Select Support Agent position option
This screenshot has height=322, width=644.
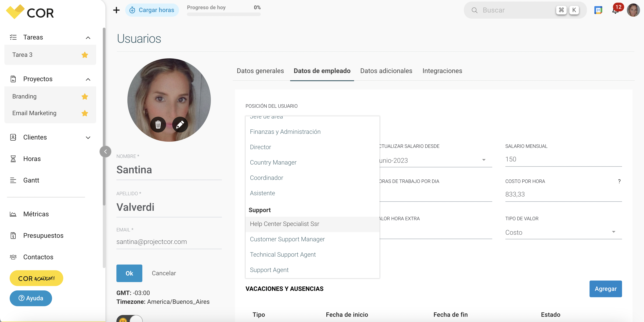point(313,270)
